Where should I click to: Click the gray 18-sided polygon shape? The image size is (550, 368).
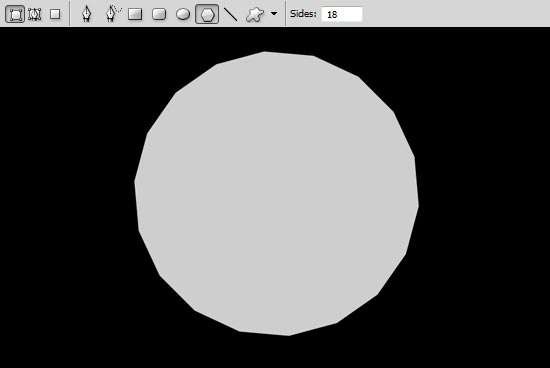point(276,194)
